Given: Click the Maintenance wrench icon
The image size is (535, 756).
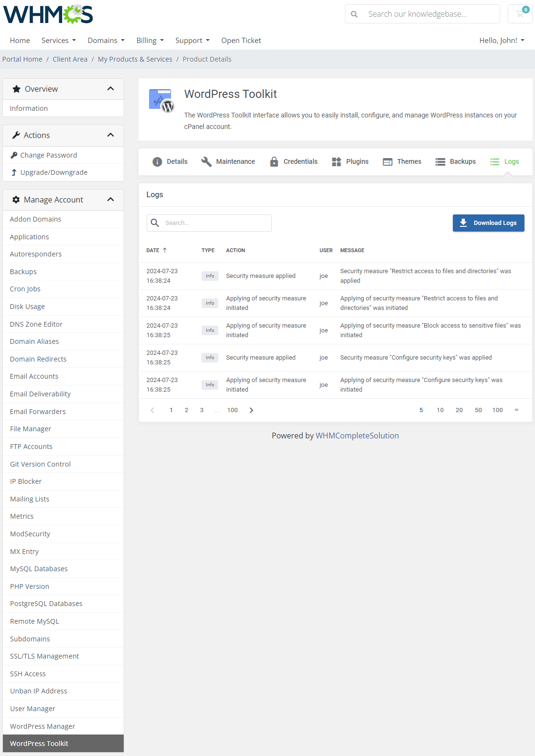Looking at the screenshot, I should point(206,162).
